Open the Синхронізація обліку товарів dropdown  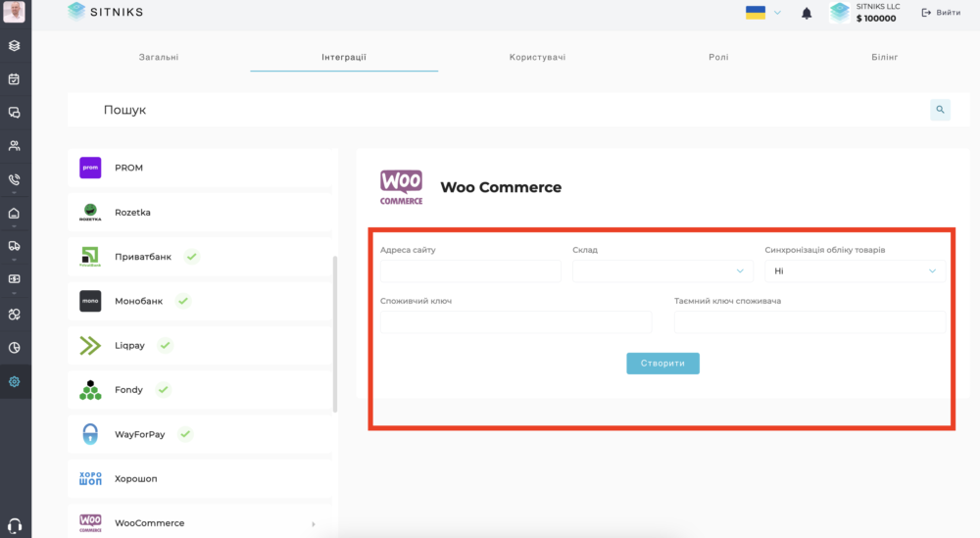(855, 271)
